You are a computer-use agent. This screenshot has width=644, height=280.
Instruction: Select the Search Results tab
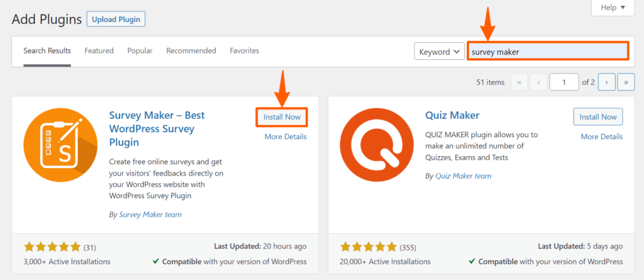click(47, 51)
